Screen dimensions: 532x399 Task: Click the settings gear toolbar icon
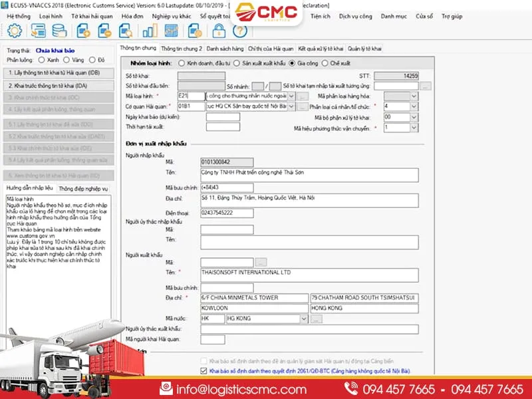[x=15, y=31]
